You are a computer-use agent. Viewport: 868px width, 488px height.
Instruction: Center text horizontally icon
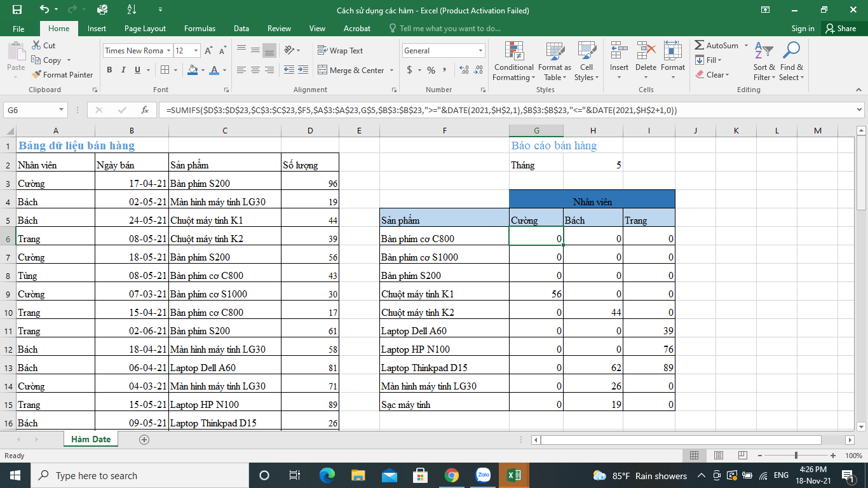(x=255, y=70)
